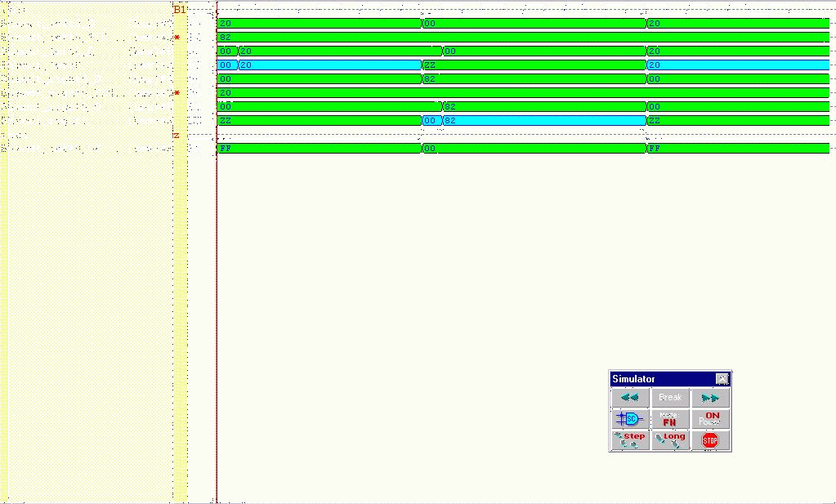Click the SC logic gate icon
The image size is (836, 504).
(x=629, y=419)
